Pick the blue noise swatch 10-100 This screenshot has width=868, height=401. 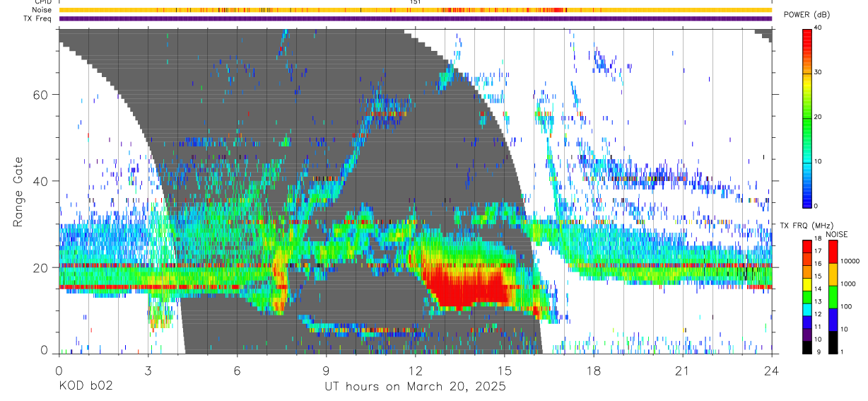[x=833, y=319]
